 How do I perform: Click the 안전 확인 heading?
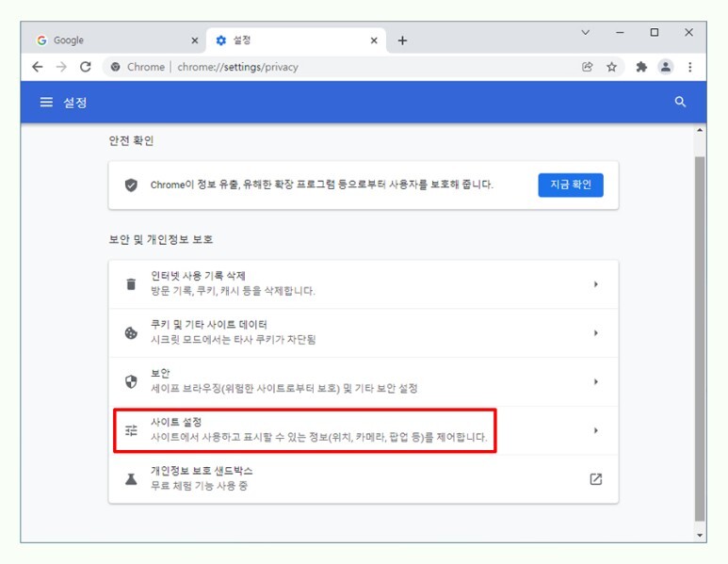(131, 140)
